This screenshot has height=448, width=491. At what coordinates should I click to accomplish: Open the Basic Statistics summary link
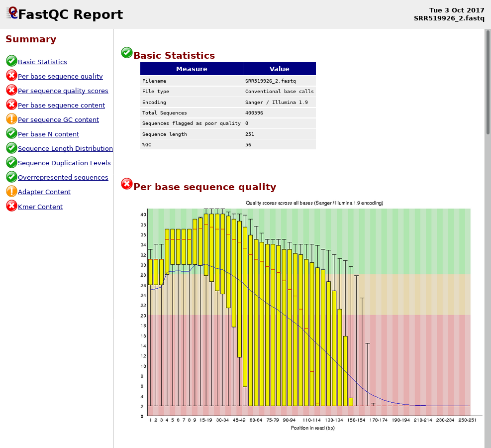[x=42, y=62]
